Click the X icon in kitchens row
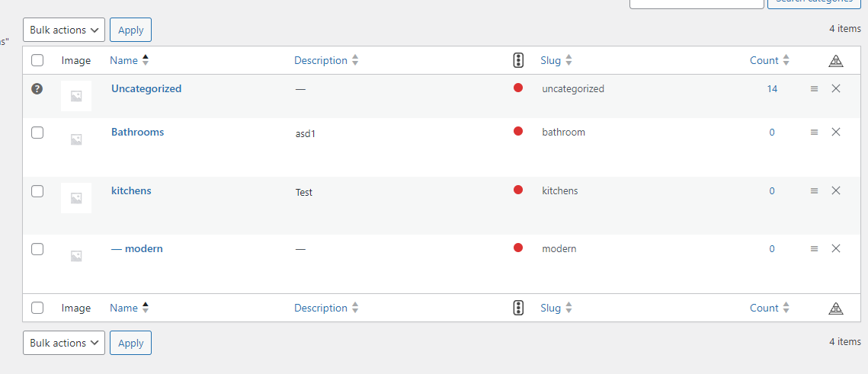This screenshot has height=374, width=868. pos(836,190)
